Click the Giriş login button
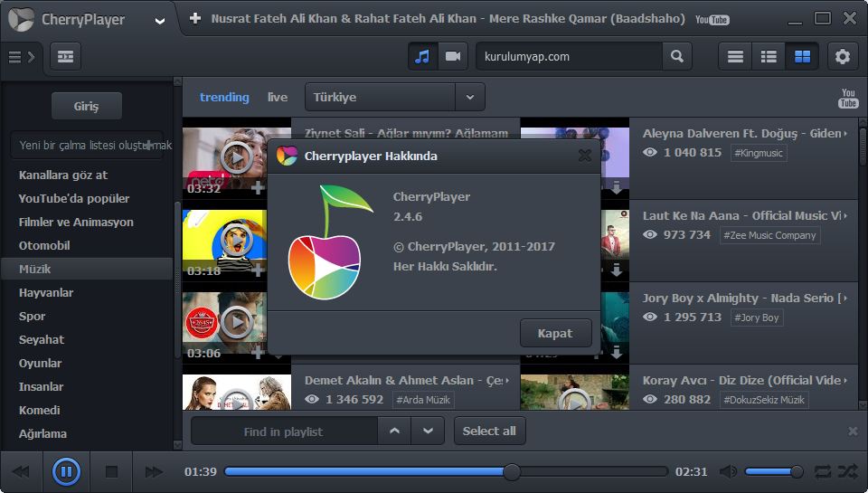The height and width of the screenshot is (493, 868). pos(87,106)
